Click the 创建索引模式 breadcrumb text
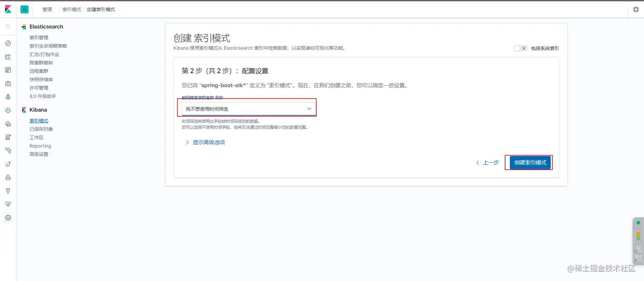The image size is (644, 281). (x=101, y=9)
